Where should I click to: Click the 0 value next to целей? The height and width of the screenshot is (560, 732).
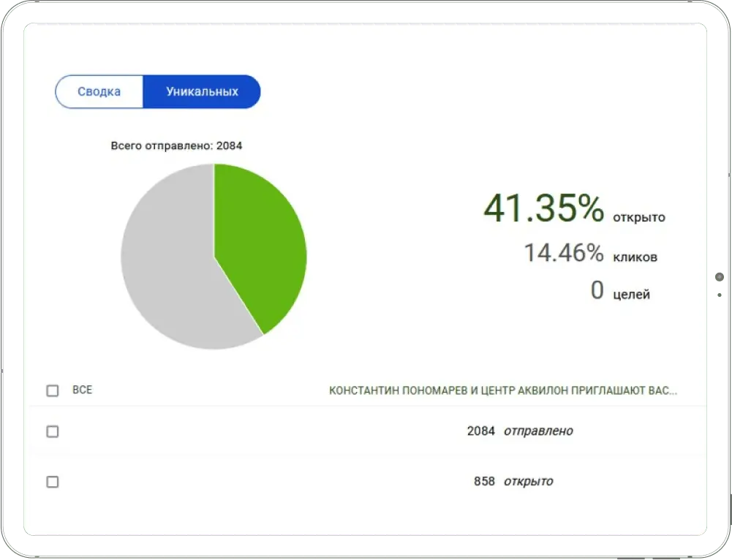[x=597, y=291]
